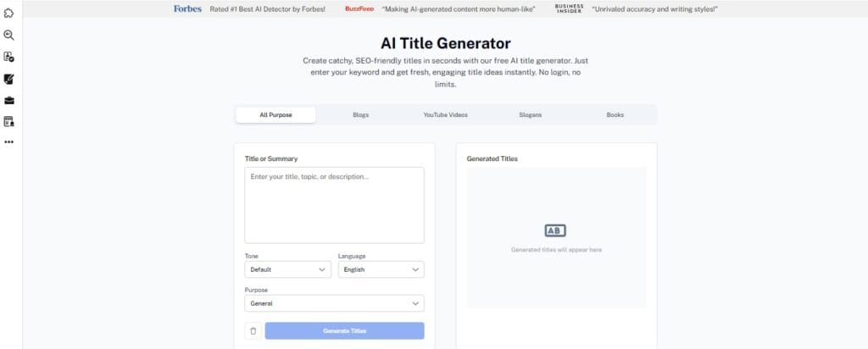This screenshot has width=868, height=349.
Task: Expand the Tone dropdown
Action: tap(287, 269)
